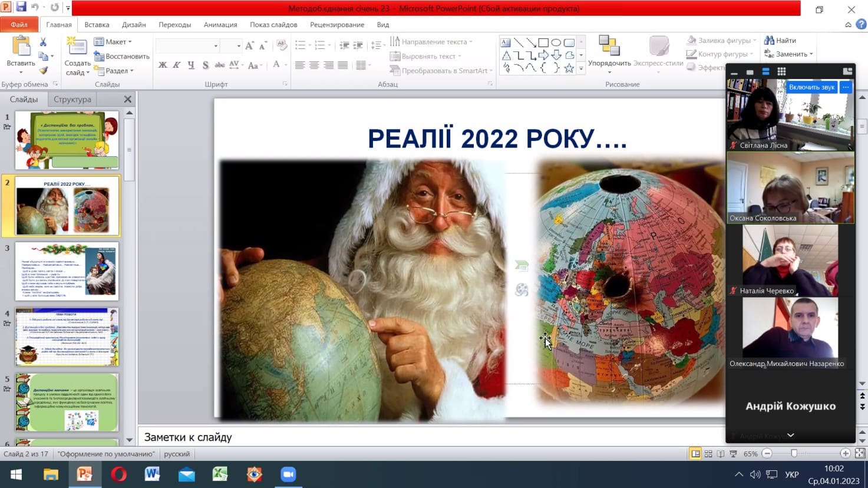The height and width of the screenshot is (488, 868).
Task: Choose the right arrow shape in gallery
Action: tap(543, 55)
